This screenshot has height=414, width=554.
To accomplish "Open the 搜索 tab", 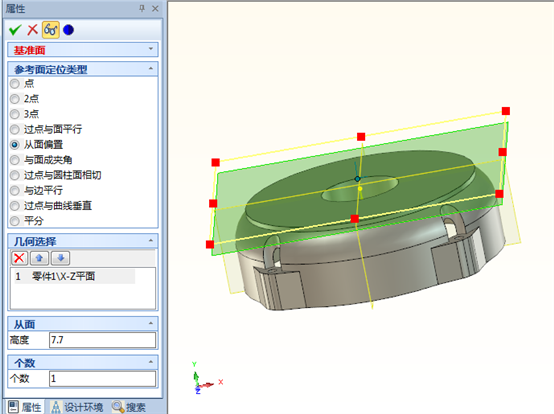I will 129,407.
